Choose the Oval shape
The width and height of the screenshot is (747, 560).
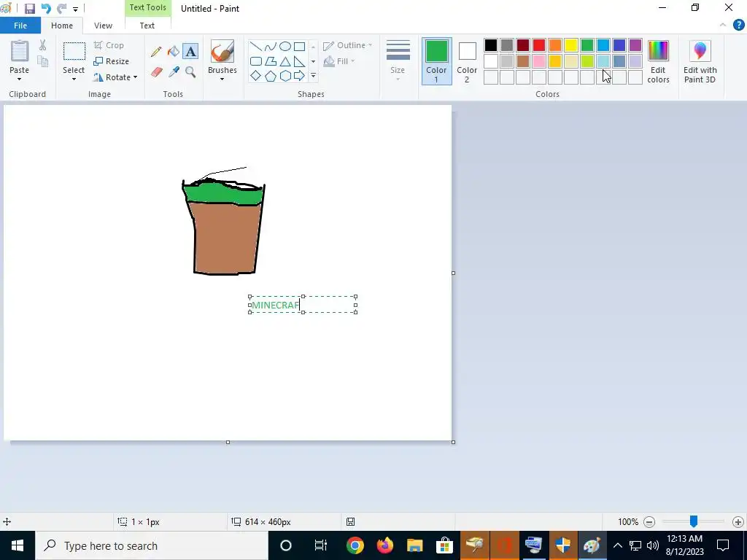coord(285,46)
